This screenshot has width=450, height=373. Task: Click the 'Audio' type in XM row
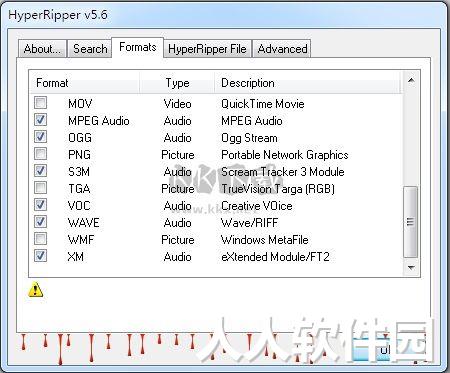click(177, 257)
